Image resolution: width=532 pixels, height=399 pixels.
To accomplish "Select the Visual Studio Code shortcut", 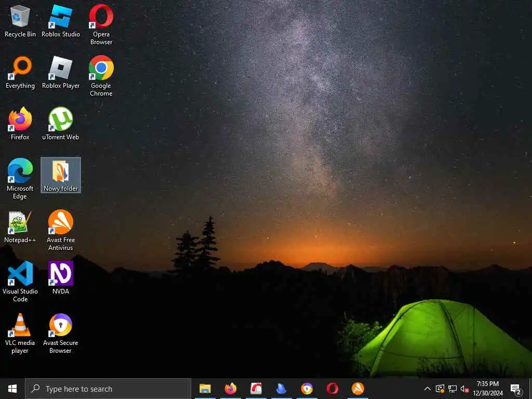I will point(20,282).
